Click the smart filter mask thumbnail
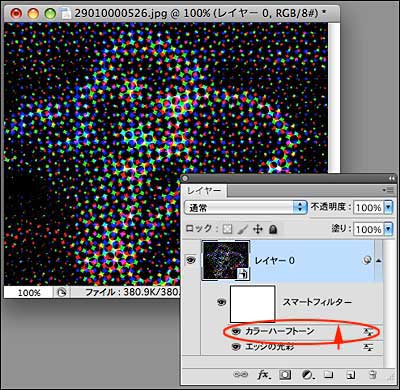 (x=253, y=303)
